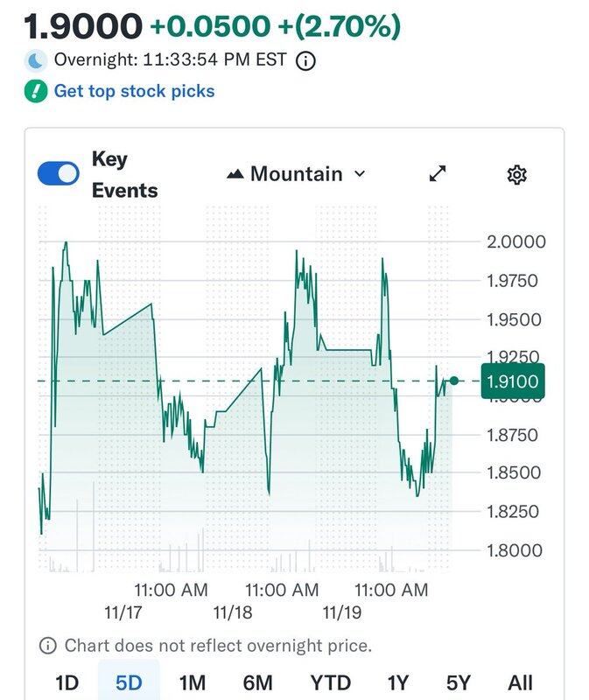Click the overnight moon icon
Image resolution: width=589 pixels, height=700 pixels.
36,60
